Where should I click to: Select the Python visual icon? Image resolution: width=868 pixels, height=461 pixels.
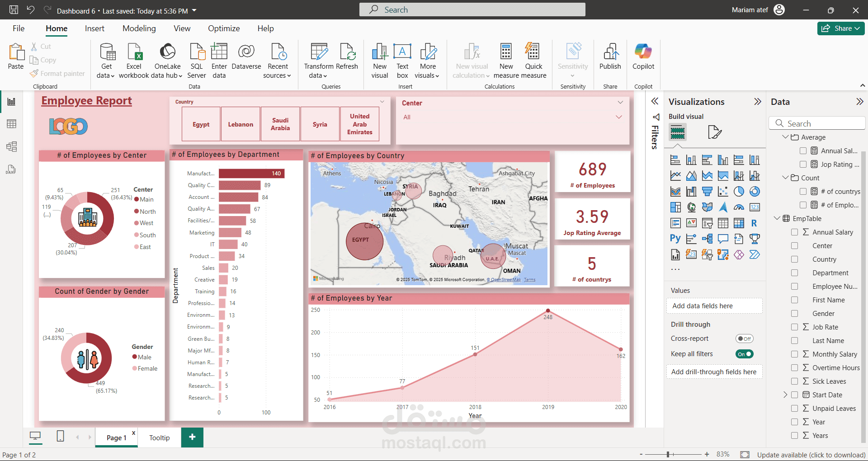coord(675,239)
